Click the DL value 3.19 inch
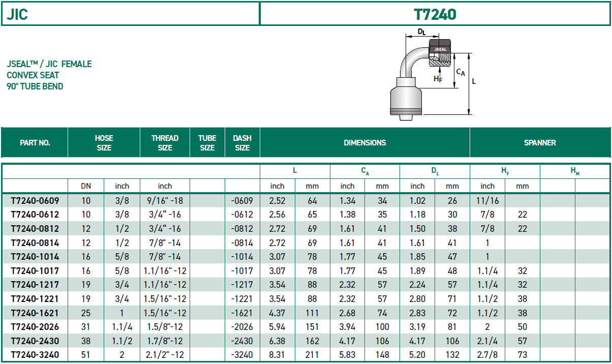Screen dimensions: 612x364 (x=418, y=327)
